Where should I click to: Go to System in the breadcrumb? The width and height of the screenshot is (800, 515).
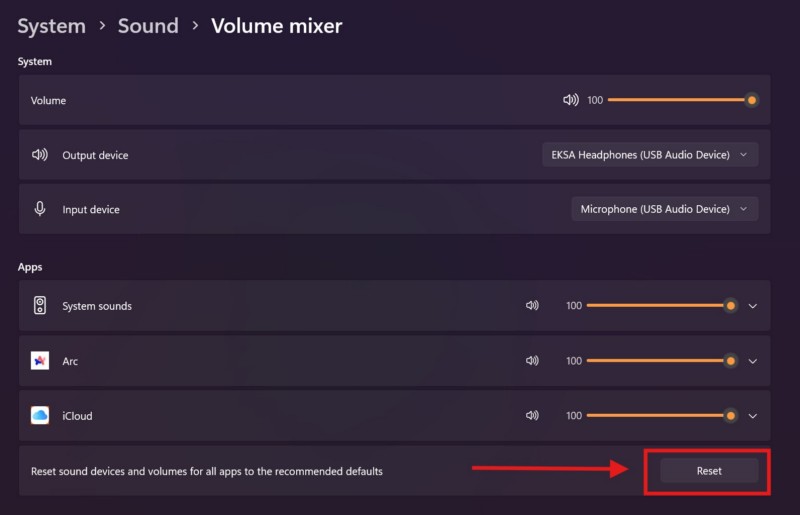[x=51, y=26]
